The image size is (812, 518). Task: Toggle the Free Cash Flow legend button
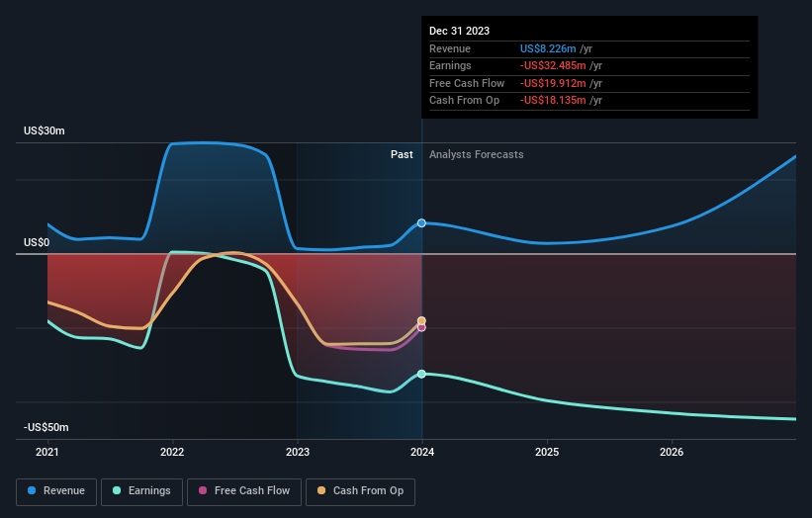point(244,491)
